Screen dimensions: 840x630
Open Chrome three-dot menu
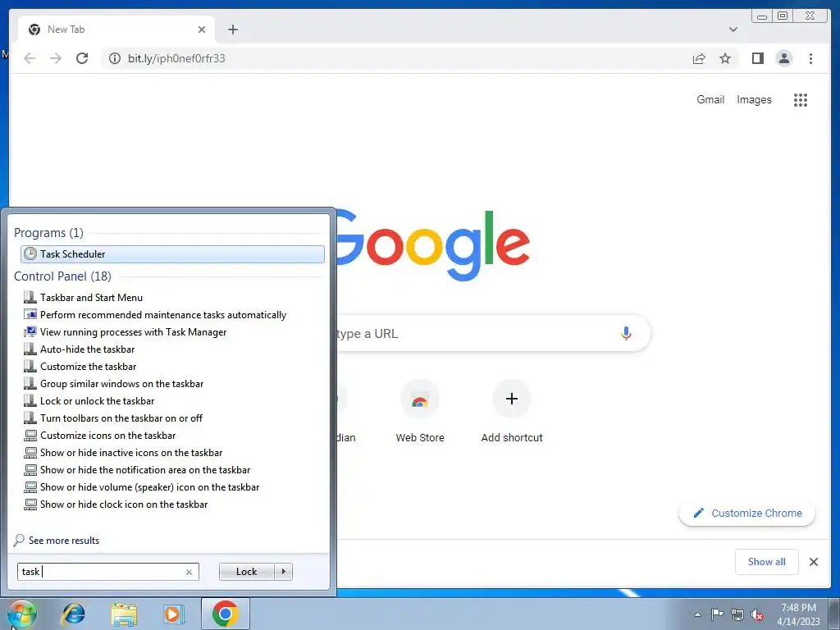[x=810, y=58]
